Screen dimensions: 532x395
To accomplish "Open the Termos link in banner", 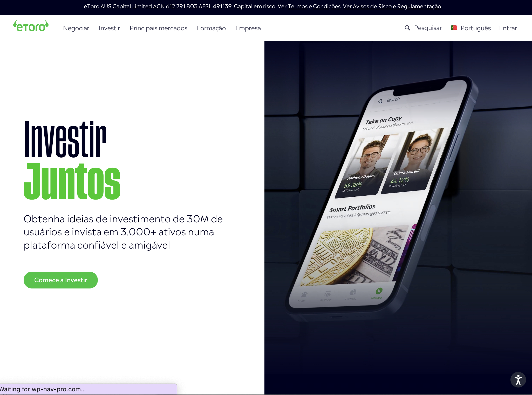I will [x=297, y=6].
